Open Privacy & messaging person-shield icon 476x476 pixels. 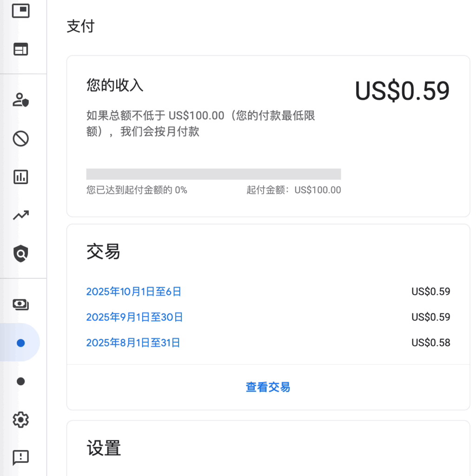point(20,100)
